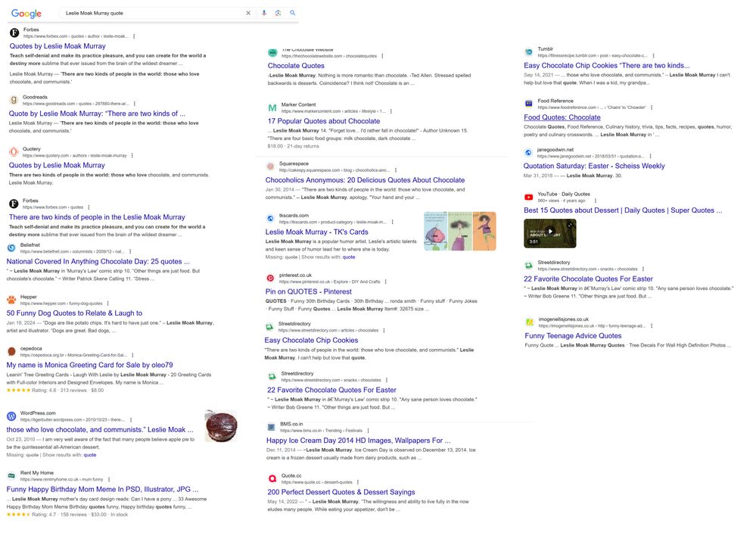Open more options for tkscards.com result

[x=393, y=222]
